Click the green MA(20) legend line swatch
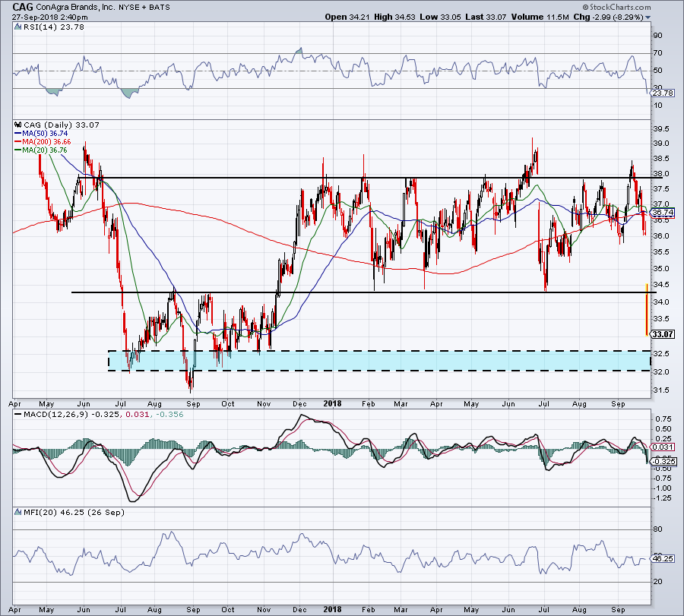This screenshot has height=616, width=684. pyautogui.click(x=18, y=150)
